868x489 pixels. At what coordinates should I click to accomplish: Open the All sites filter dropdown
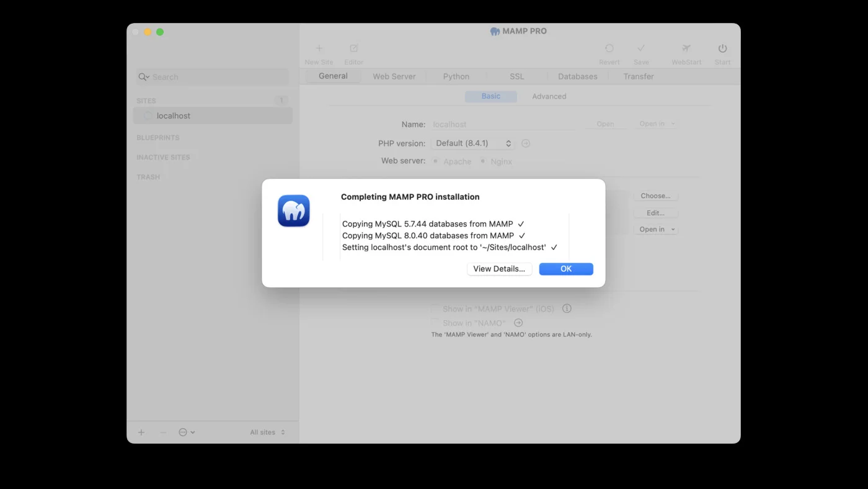pyautogui.click(x=268, y=433)
